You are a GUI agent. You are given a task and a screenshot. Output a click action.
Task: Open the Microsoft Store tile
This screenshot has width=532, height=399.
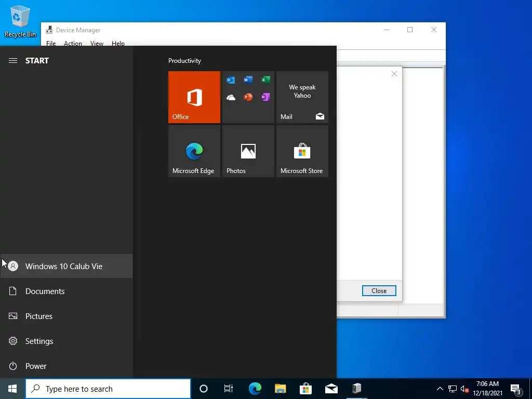point(302,151)
